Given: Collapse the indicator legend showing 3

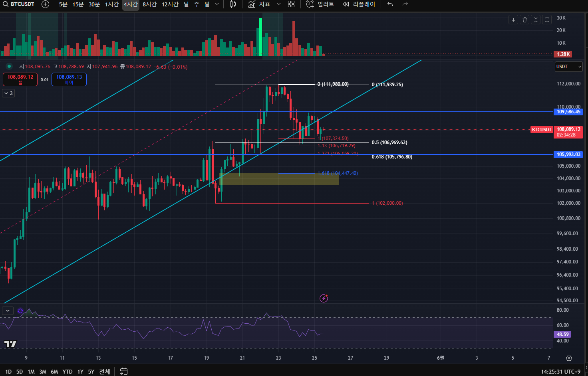Looking at the screenshot, I should 8,93.
